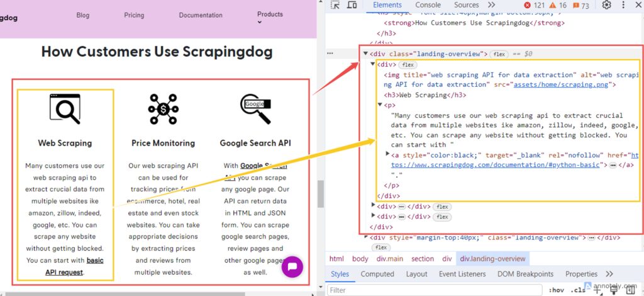Screen dimensions: 644x296
Task: Toggle the device toolbar icon
Action: pyautogui.click(x=353, y=5)
